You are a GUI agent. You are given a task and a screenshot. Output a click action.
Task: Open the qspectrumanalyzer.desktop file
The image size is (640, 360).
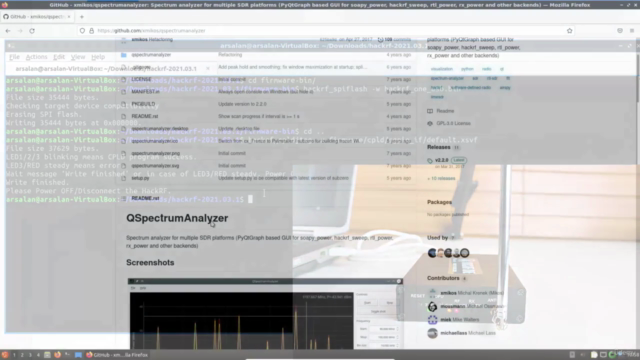coord(160,129)
